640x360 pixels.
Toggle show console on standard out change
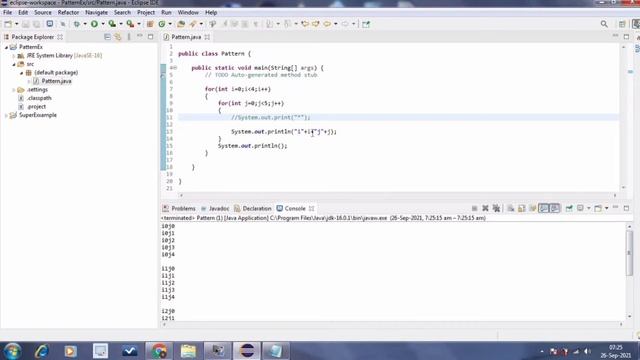click(544, 209)
